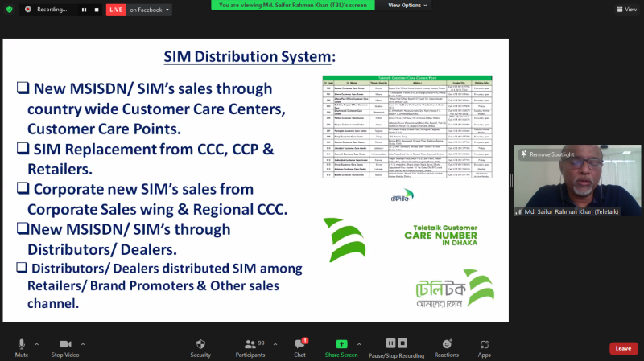Screen dimensions: 644x361
Task: Open the View Options menu
Action: pos(407,5)
